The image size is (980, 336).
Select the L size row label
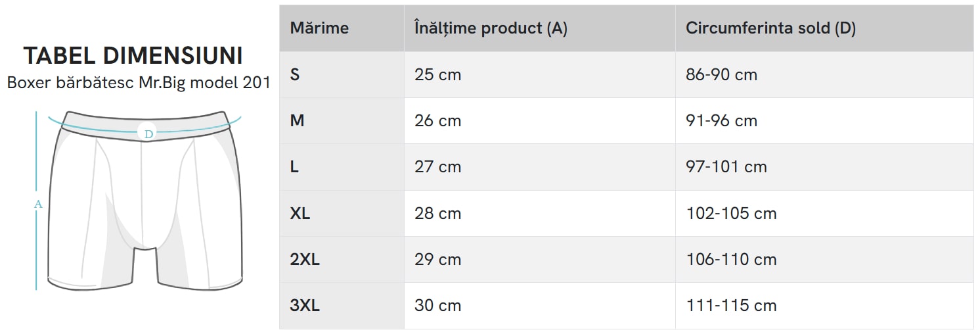tap(294, 167)
